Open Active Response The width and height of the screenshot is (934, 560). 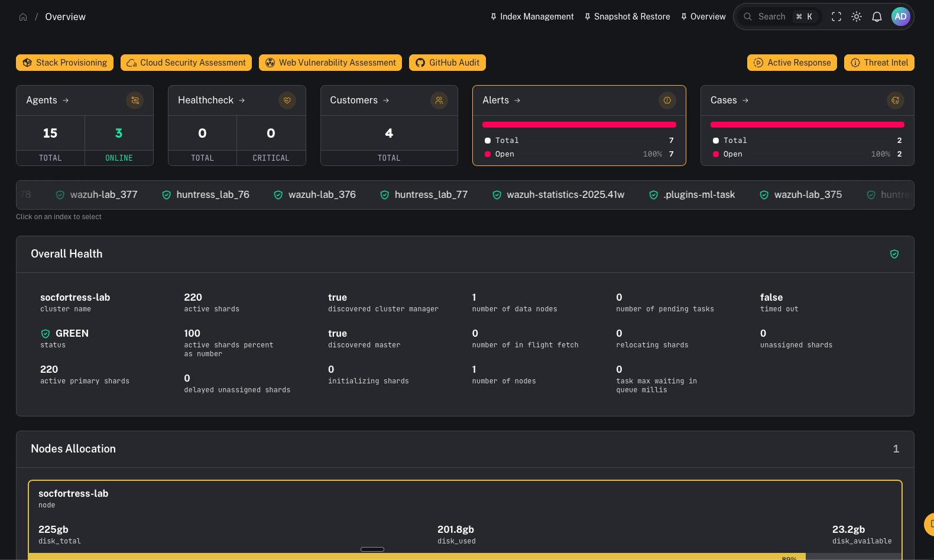tap(792, 63)
